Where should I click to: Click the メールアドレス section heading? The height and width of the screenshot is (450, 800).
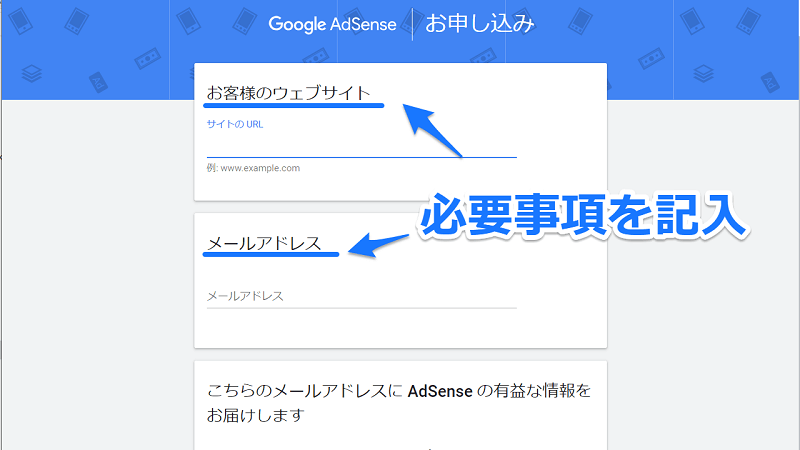(x=264, y=243)
